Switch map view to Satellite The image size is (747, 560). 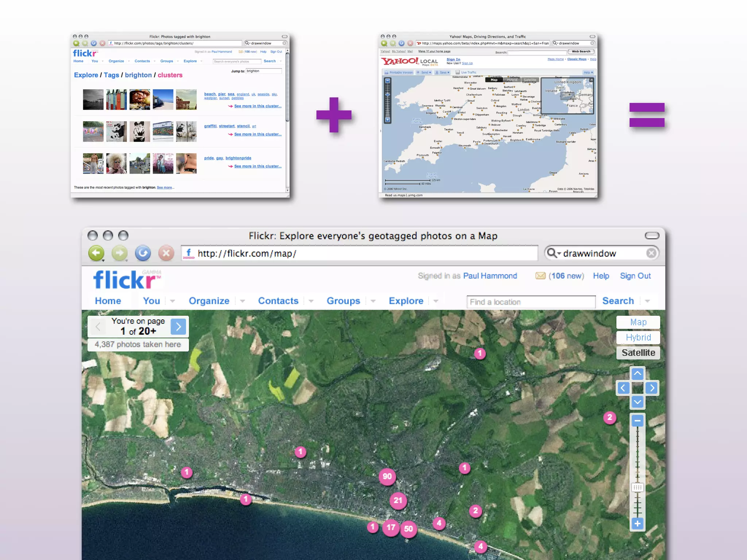point(638,353)
